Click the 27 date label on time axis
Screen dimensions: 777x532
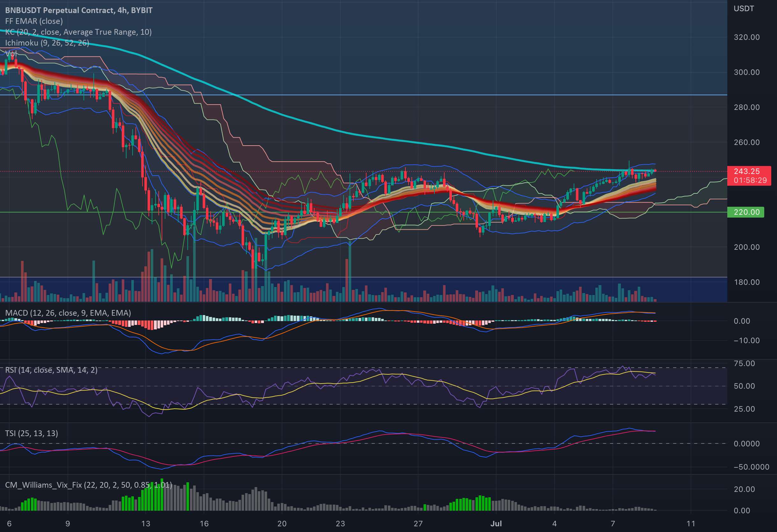tap(418, 524)
